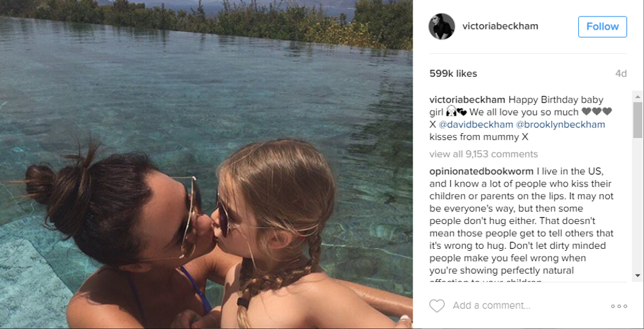This screenshot has width=644, height=329.
Task: Open the @brooklynbeckham mention link
Action: [561, 124]
